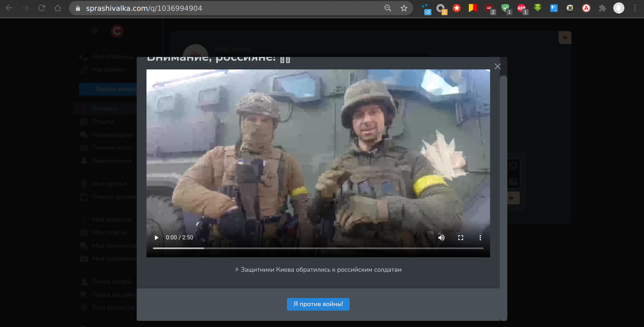Mute the video sound
The image size is (644, 327).
click(441, 238)
